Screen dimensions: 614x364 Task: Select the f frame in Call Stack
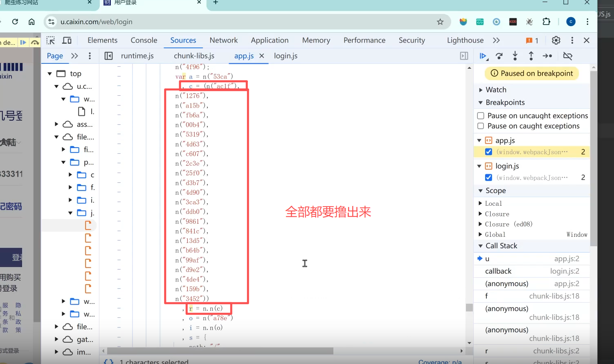532,296
